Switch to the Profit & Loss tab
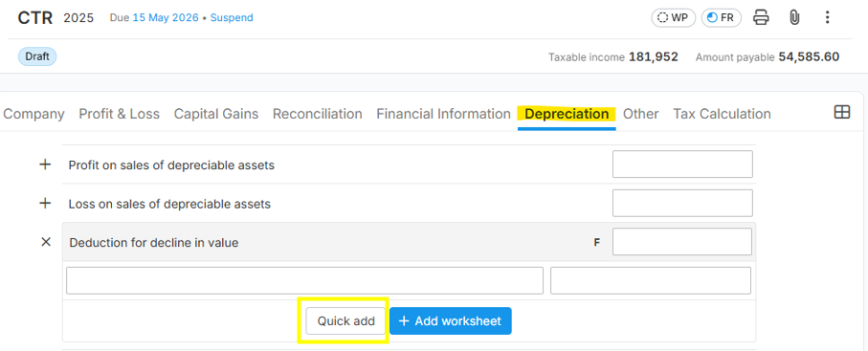This screenshot has width=868, height=351. (119, 114)
